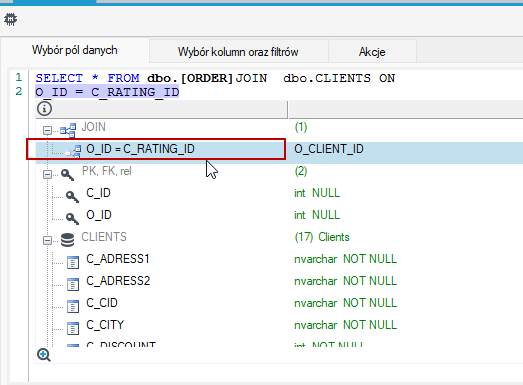
Task: Open the Akcje tab
Action: pos(372,52)
